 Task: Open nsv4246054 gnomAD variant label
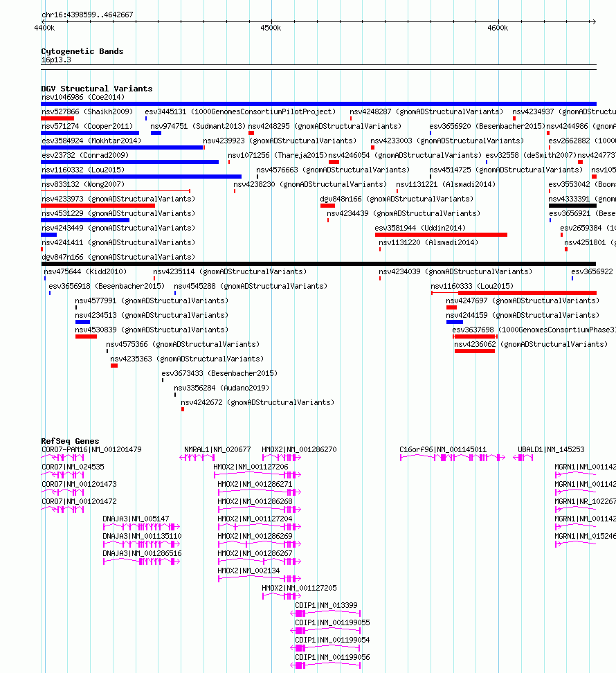(405, 155)
